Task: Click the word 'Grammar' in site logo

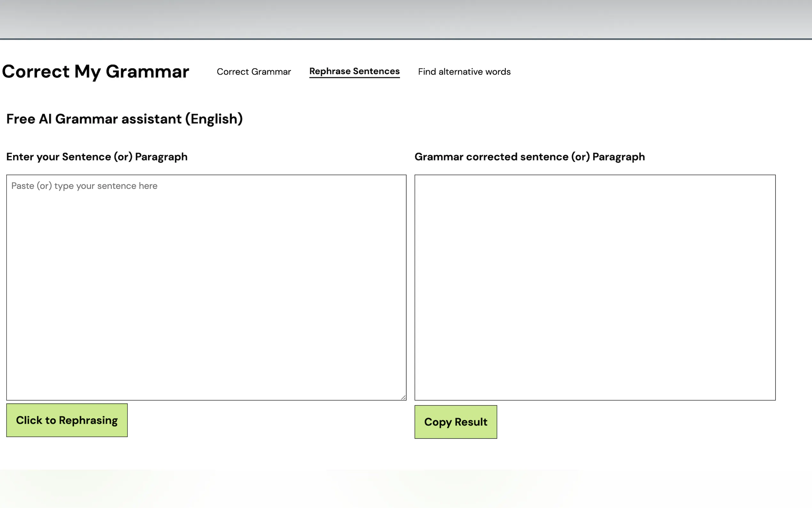Action: 147,72
